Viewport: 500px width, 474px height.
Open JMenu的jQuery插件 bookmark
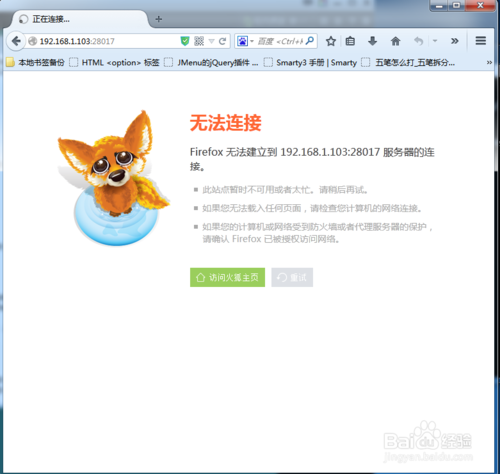pos(211,62)
